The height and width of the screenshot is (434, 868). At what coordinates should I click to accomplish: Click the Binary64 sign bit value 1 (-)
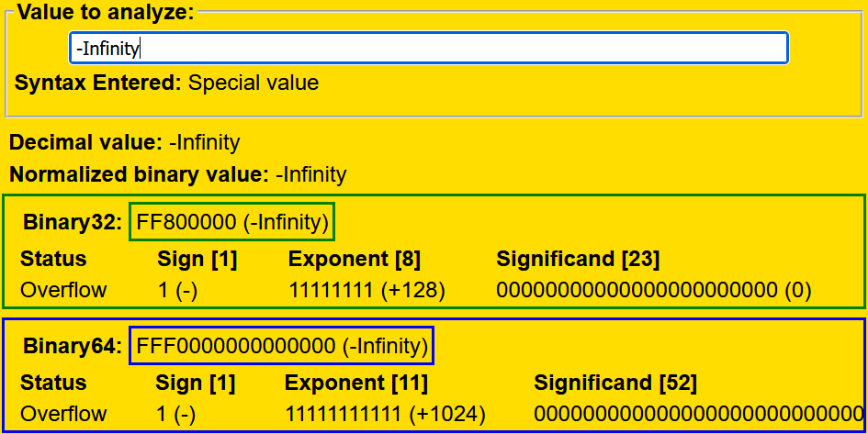click(x=177, y=414)
